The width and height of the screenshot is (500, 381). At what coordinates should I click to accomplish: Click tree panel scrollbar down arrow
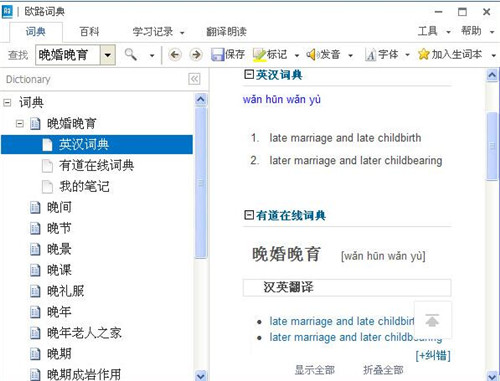(201, 375)
